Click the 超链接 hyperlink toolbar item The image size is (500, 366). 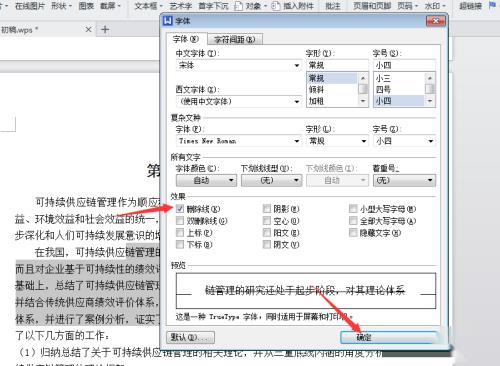pyautogui.click(x=470, y=6)
